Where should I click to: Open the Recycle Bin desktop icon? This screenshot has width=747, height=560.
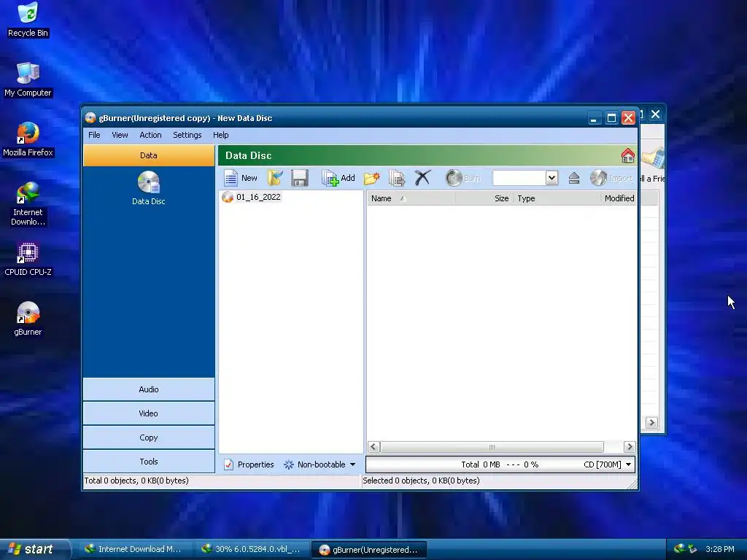coord(28,20)
